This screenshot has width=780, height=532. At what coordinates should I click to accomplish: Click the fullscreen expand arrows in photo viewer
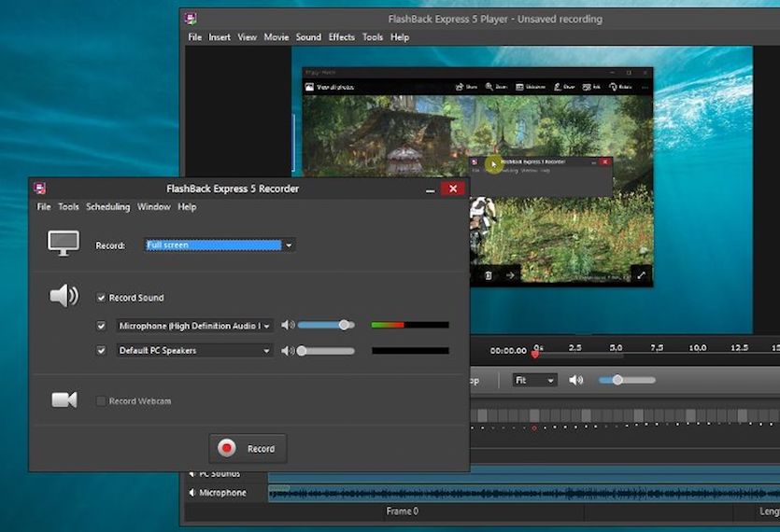point(641,275)
